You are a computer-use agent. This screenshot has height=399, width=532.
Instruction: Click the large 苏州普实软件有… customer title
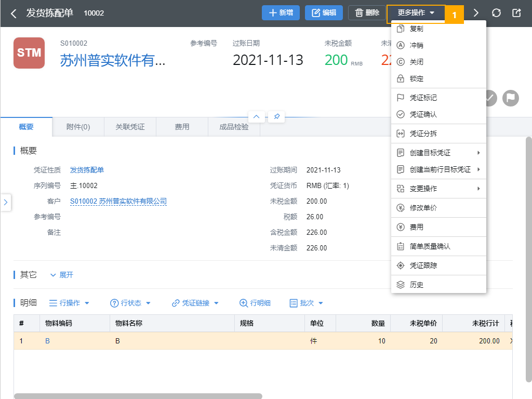[113, 61]
